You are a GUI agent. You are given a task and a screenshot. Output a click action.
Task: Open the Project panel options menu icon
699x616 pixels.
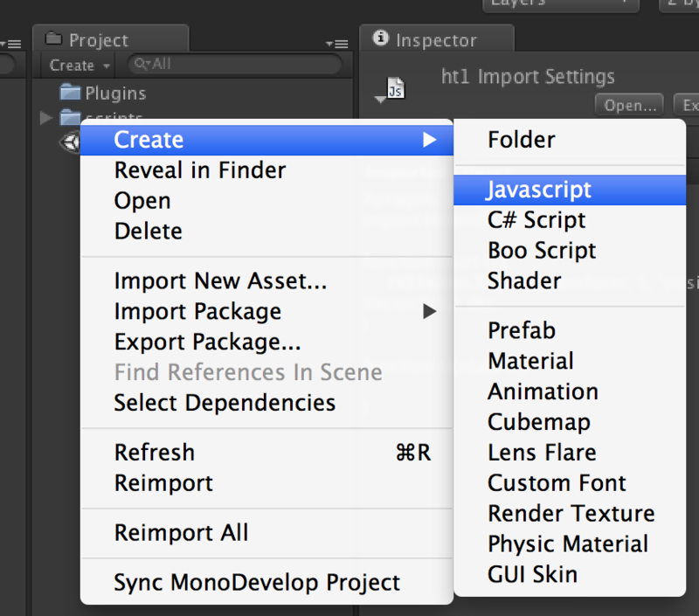coord(336,43)
